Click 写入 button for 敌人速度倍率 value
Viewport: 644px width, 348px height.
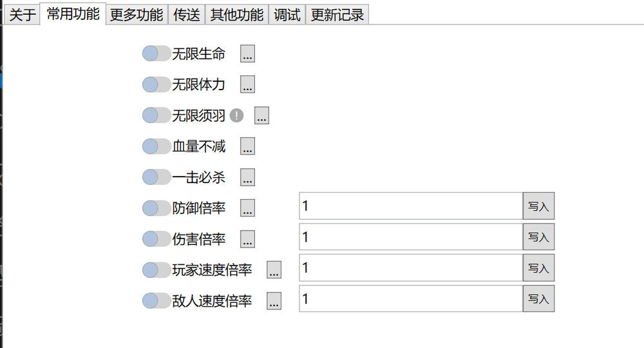[x=538, y=298]
